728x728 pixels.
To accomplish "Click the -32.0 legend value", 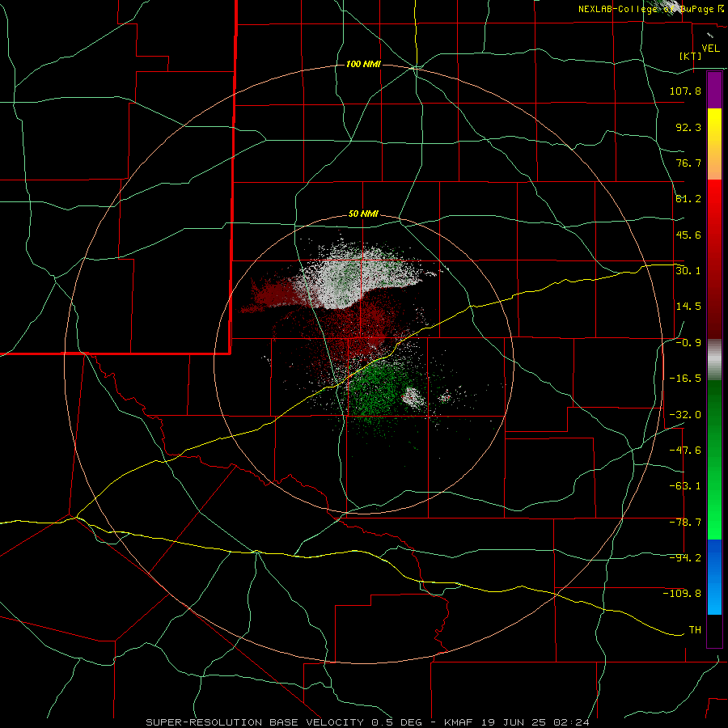I will coord(685,415).
